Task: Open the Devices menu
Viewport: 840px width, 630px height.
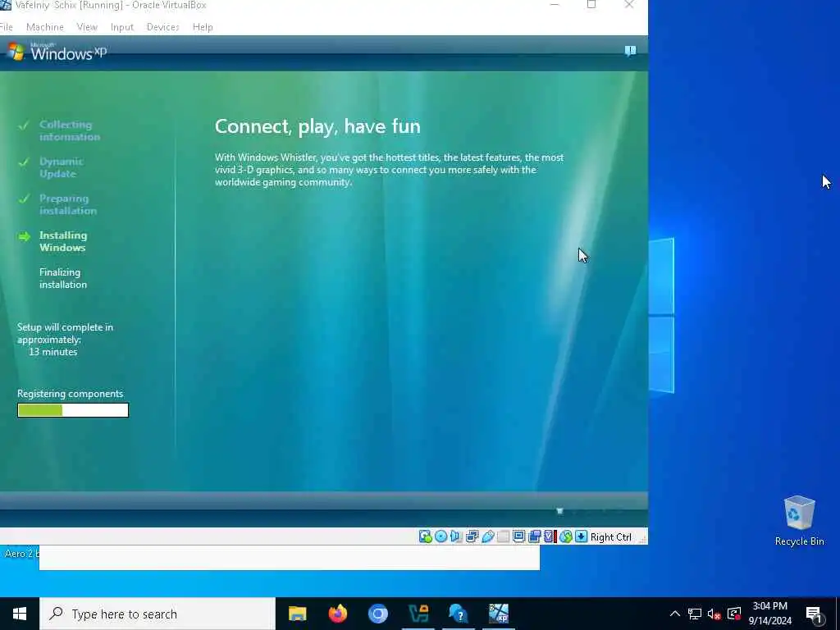Action: [163, 27]
